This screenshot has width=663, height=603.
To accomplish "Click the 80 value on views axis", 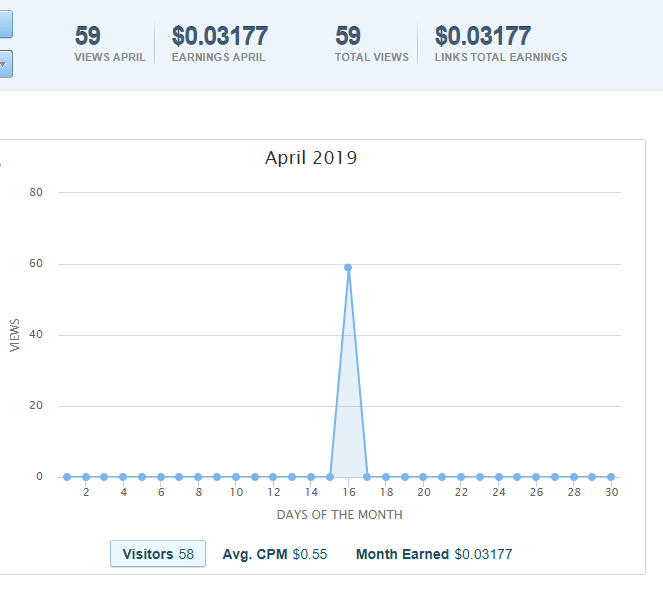I will [x=36, y=192].
